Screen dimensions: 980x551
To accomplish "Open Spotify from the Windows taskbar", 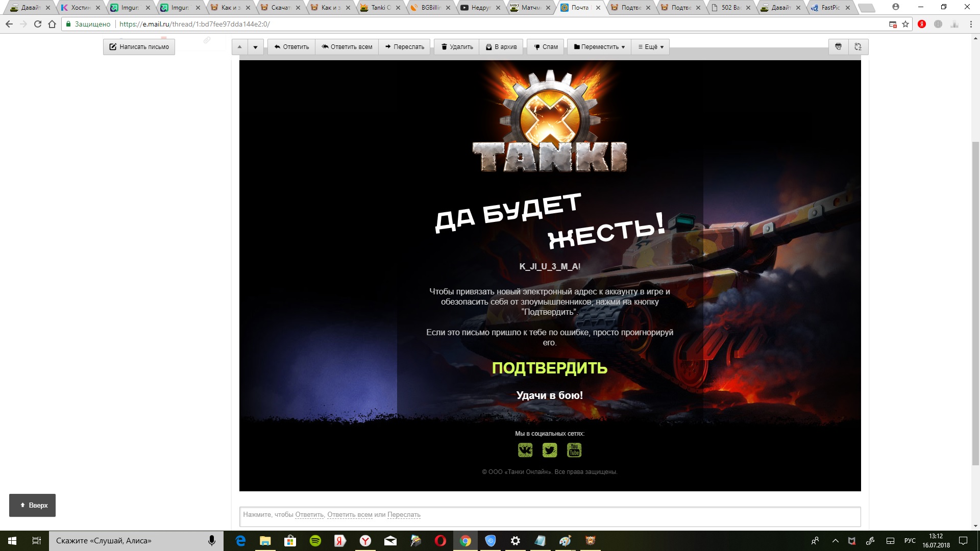I will coord(315,541).
